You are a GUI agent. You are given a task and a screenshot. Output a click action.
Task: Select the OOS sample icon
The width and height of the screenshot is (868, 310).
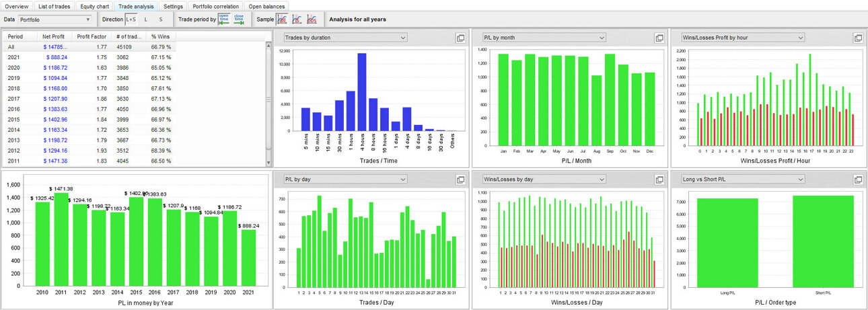[x=311, y=20]
